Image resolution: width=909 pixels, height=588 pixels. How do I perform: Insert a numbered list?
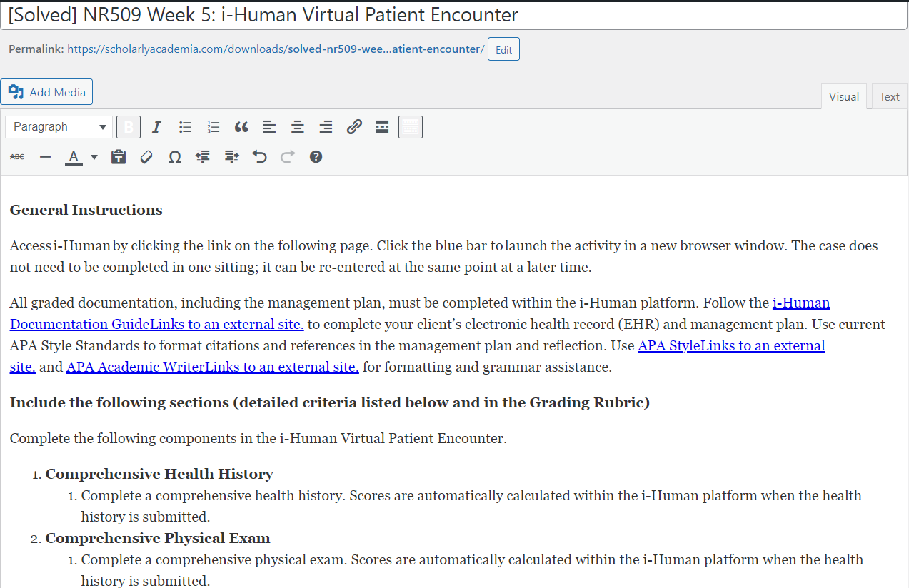point(213,127)
